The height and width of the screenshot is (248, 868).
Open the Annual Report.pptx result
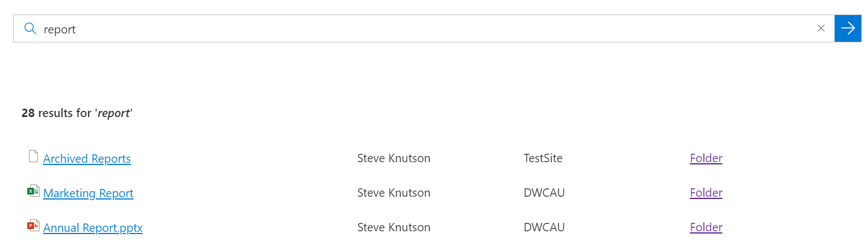pos(92,228)
